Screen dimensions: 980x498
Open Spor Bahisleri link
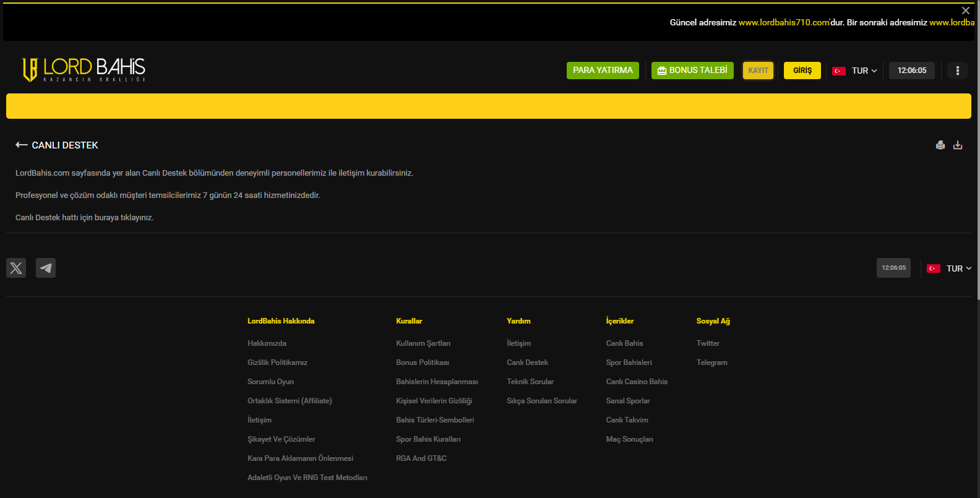point(629,363)
